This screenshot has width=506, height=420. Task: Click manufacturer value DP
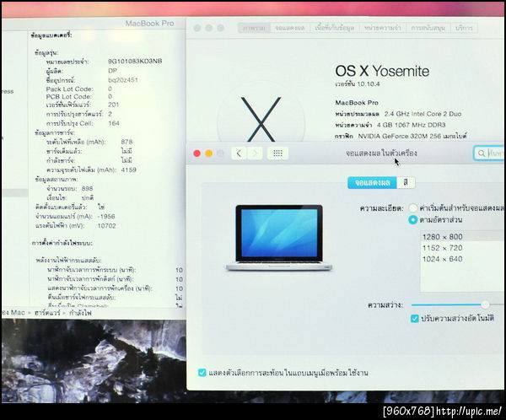[x=113, y=70]
